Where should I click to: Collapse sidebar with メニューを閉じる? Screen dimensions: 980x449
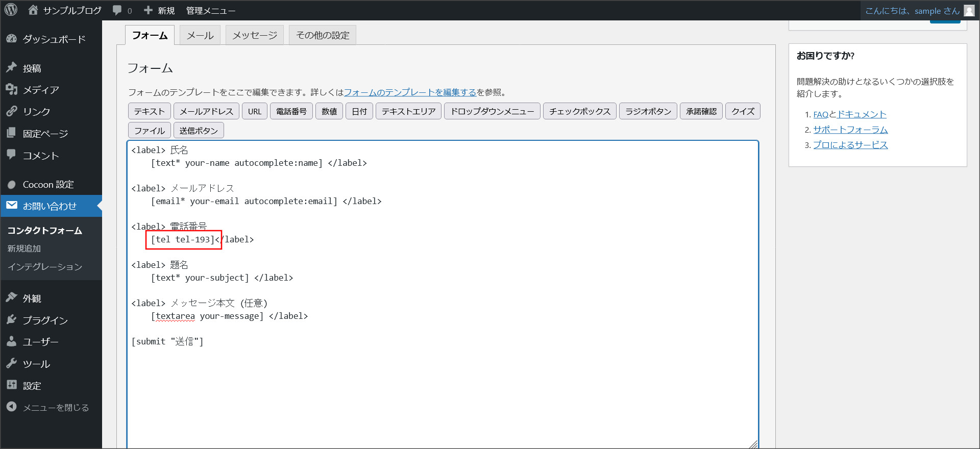(x=48, y=407)
